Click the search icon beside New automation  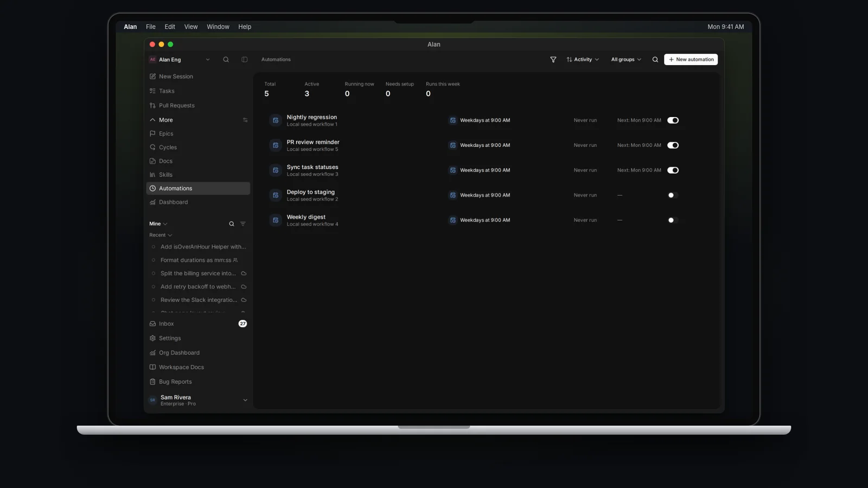[x=655, y=60]
